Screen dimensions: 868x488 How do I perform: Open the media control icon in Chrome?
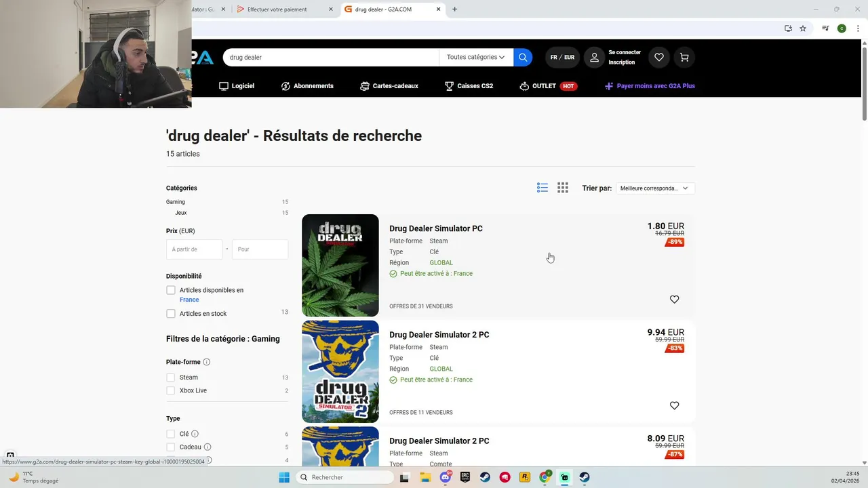pyautogui.click(x=825, y=28)
